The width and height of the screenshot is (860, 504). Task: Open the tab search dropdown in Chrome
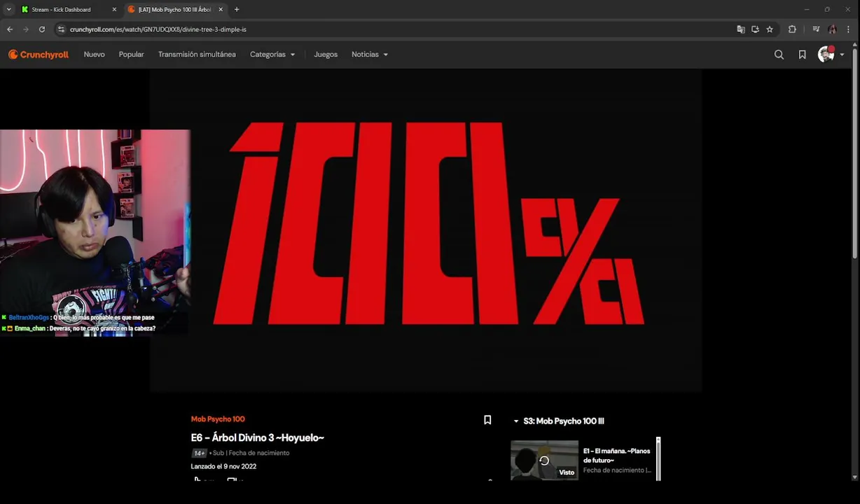point(8,10)
